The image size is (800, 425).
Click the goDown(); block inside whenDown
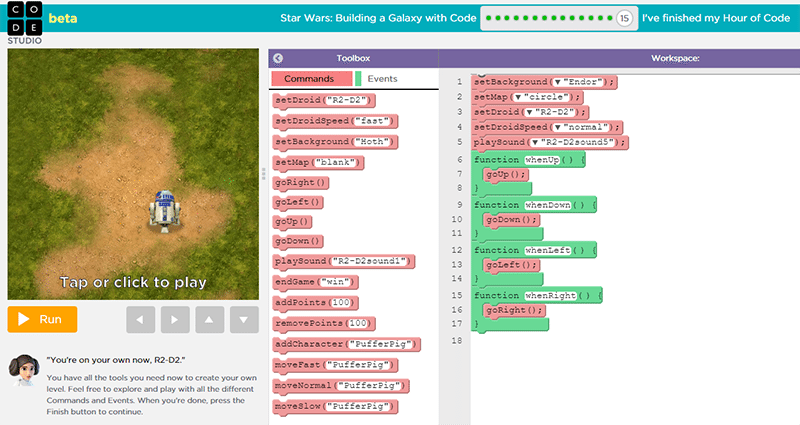511,220
